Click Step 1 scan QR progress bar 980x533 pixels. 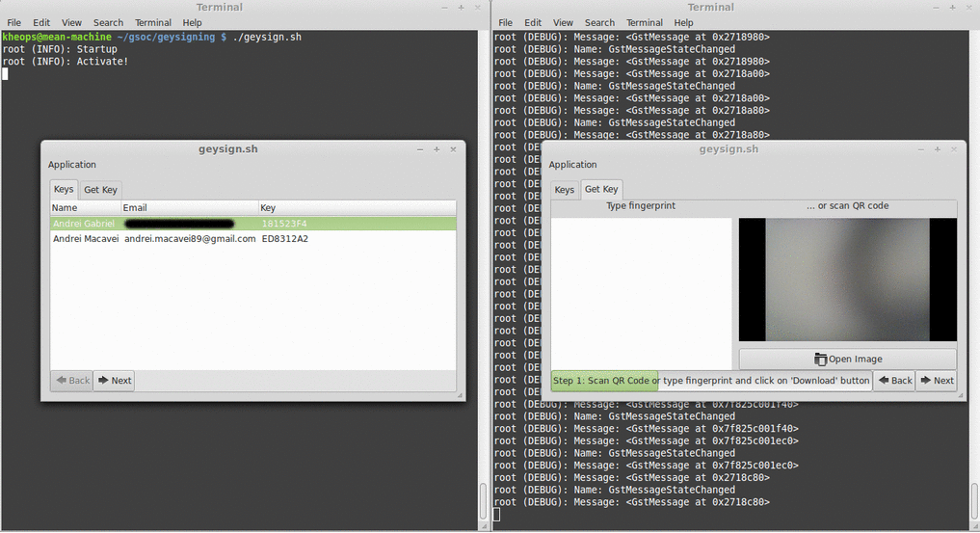711,381
